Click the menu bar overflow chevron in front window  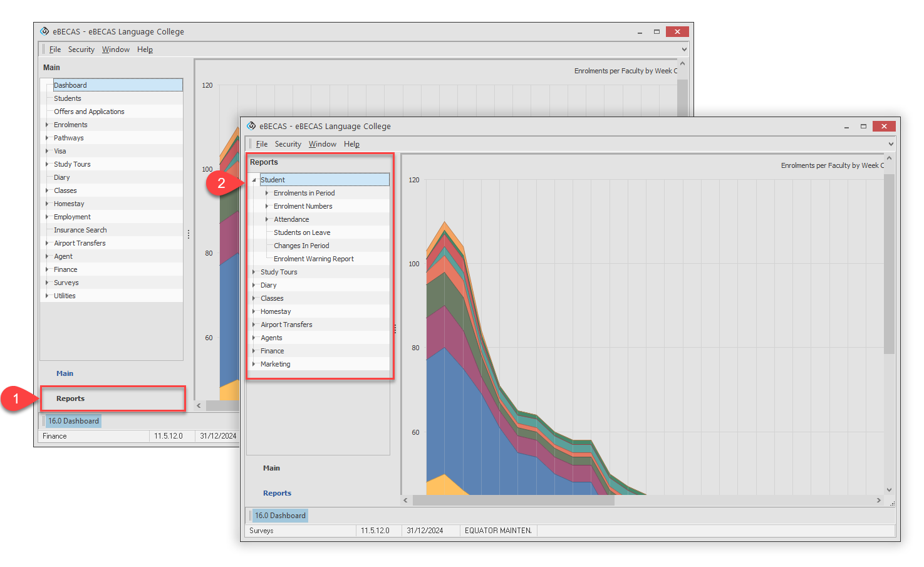point(891,144)
